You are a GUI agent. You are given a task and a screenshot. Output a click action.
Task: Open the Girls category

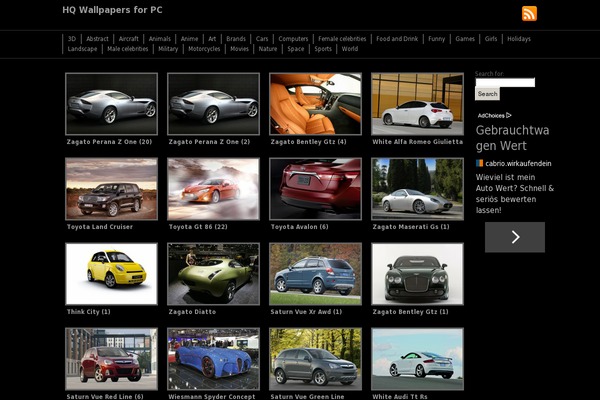tap(491, 39)
